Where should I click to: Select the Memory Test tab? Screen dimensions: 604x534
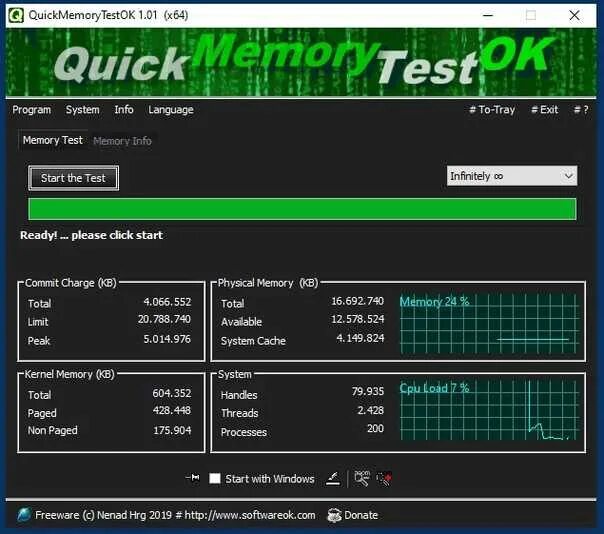coord(53,140)
